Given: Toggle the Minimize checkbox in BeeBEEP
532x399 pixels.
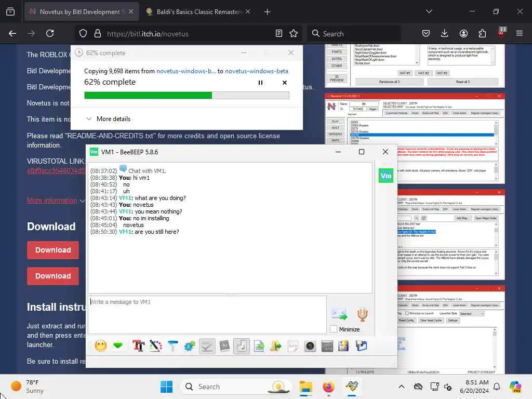Looking at the screenshot, I should coord(334,329).
